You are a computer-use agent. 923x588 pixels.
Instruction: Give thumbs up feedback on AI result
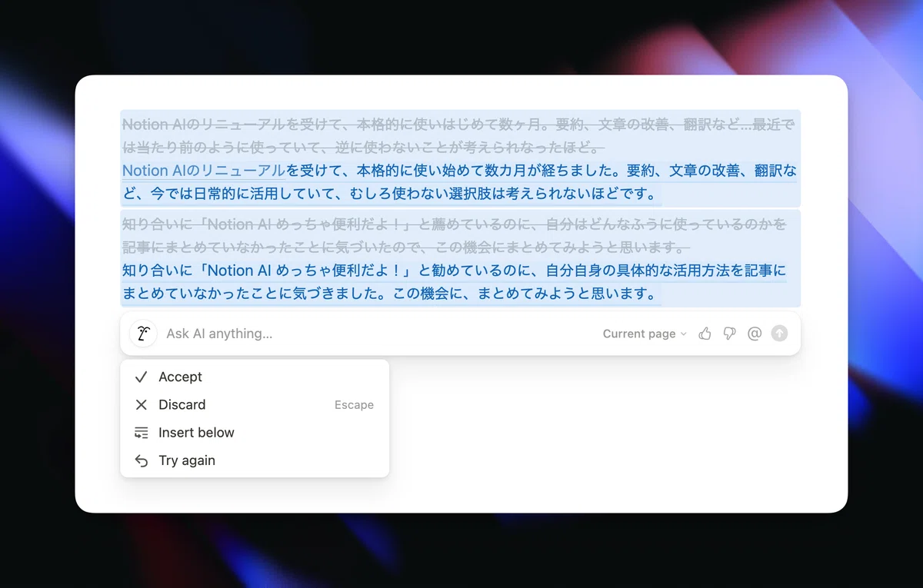[705, 334]
